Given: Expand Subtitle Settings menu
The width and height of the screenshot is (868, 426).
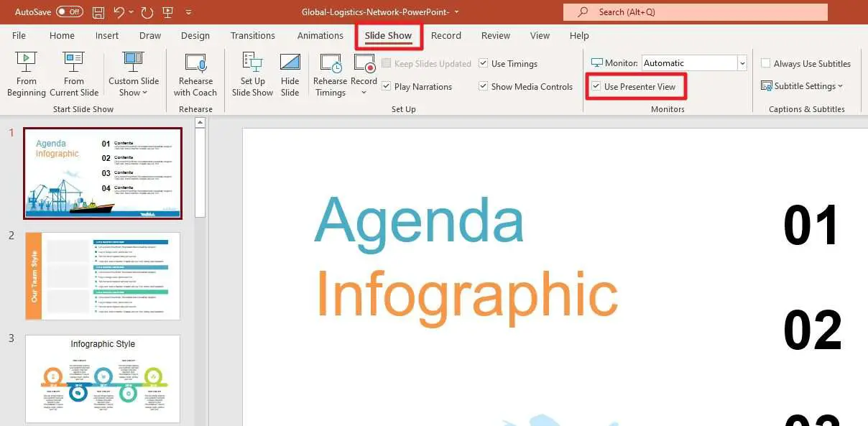Looking at the screenshot, I should (802, 86).
